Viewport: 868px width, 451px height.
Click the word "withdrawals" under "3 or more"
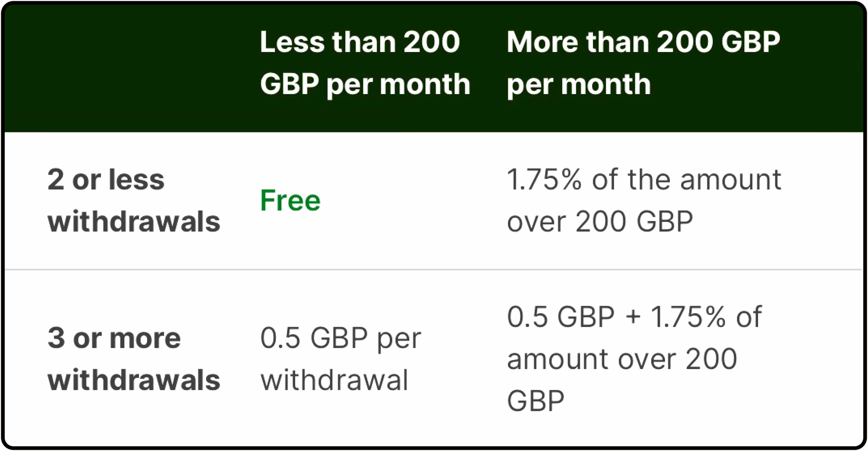pos(134,380)
